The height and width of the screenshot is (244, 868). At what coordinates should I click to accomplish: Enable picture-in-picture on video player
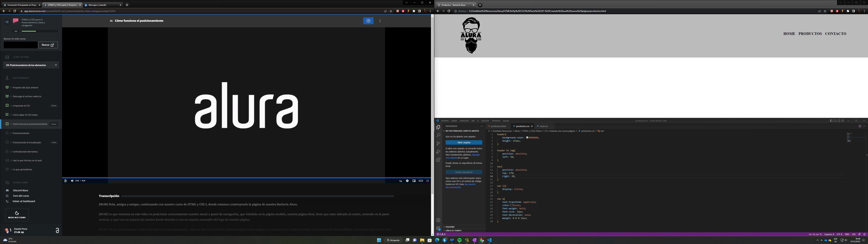coord(414,181)
